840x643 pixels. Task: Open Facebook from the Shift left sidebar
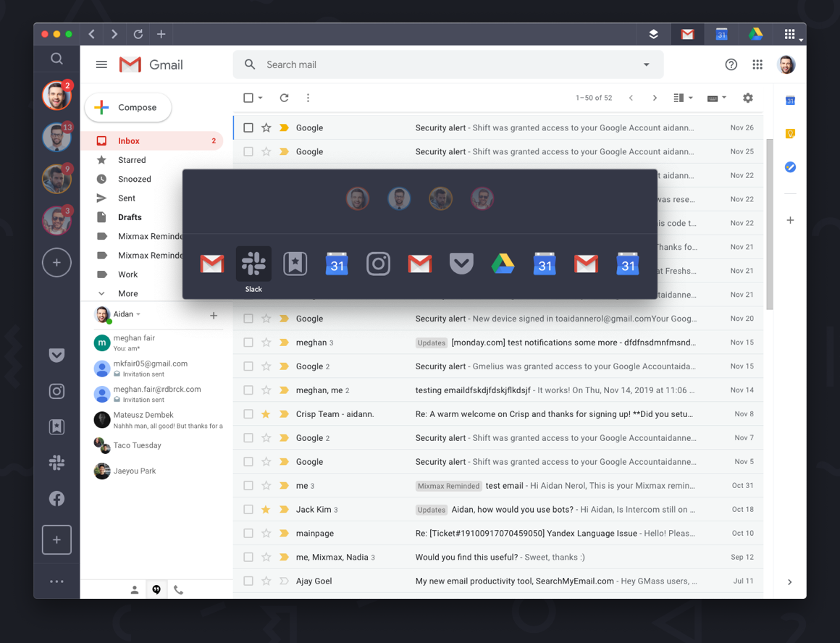[56, 498]
